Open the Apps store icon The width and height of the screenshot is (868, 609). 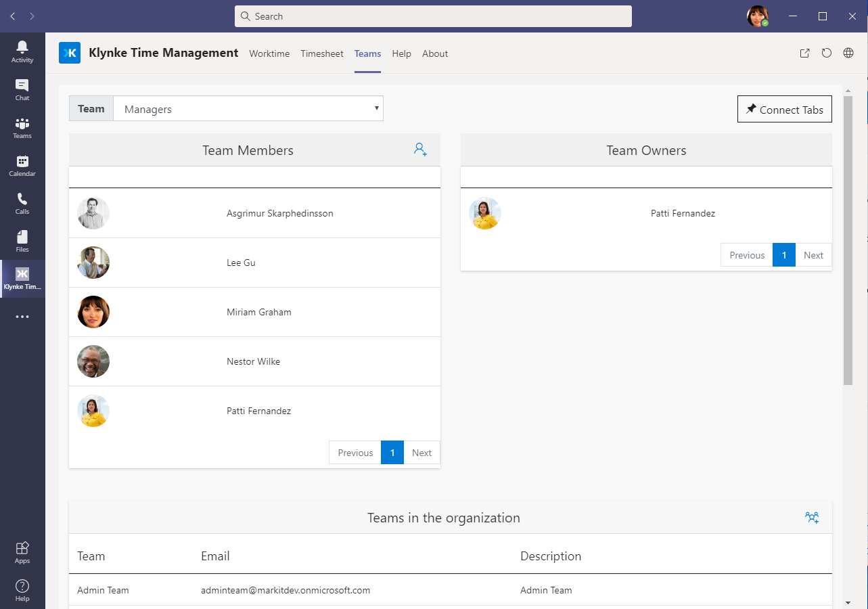tap(22, 552)
